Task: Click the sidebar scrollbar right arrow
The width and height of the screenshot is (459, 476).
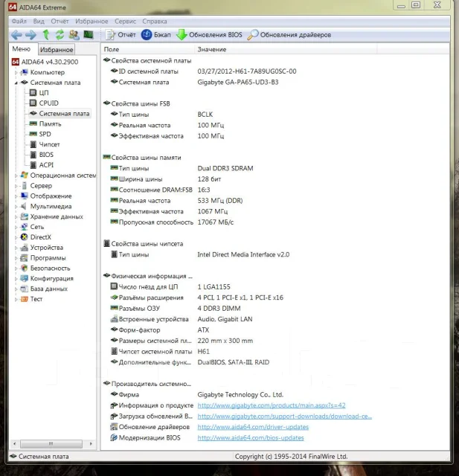Action: click(91, 444)
